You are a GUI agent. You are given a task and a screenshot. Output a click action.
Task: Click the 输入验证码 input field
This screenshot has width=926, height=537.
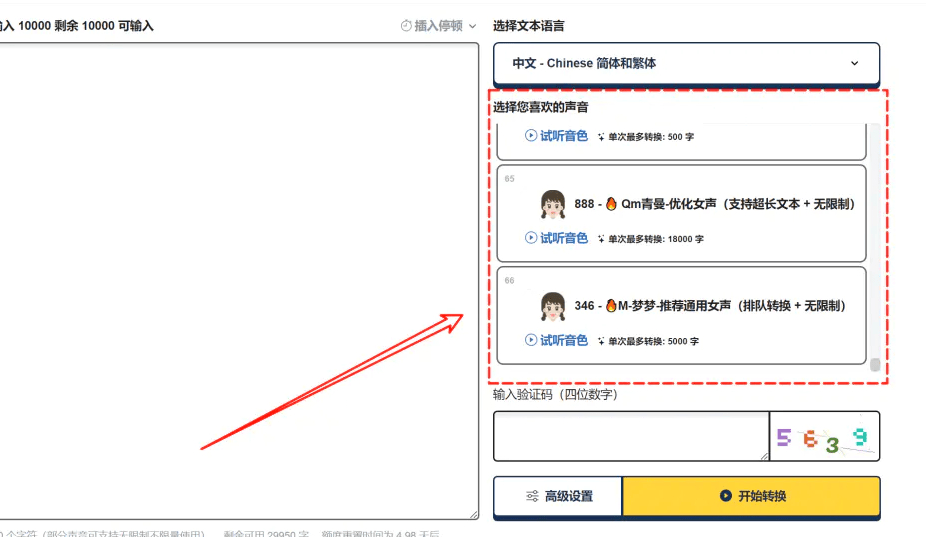(631, 436)
